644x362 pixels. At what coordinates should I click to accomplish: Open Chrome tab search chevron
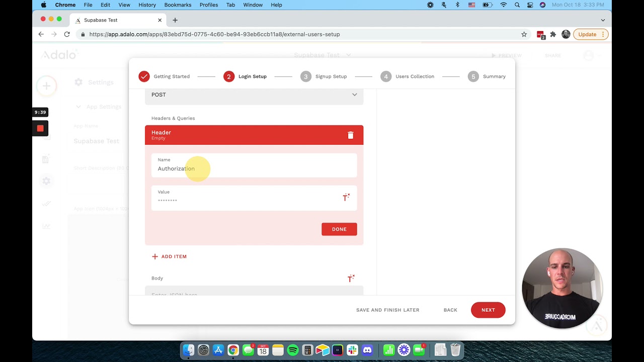tap(603, 20)
